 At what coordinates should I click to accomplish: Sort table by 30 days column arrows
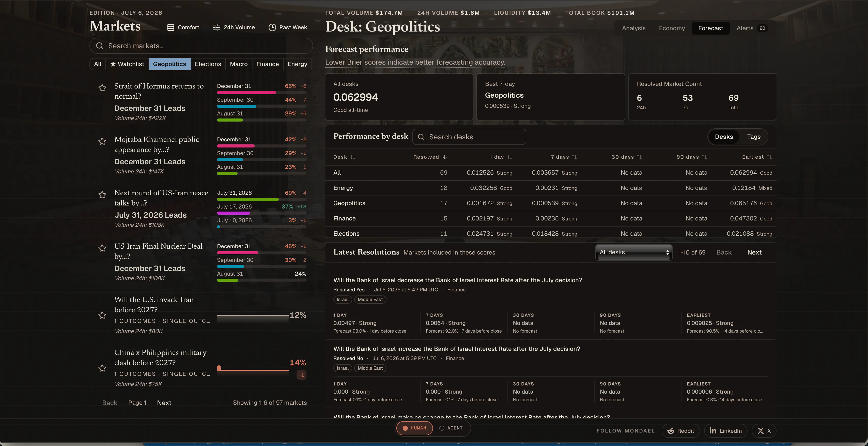(639, 157)
